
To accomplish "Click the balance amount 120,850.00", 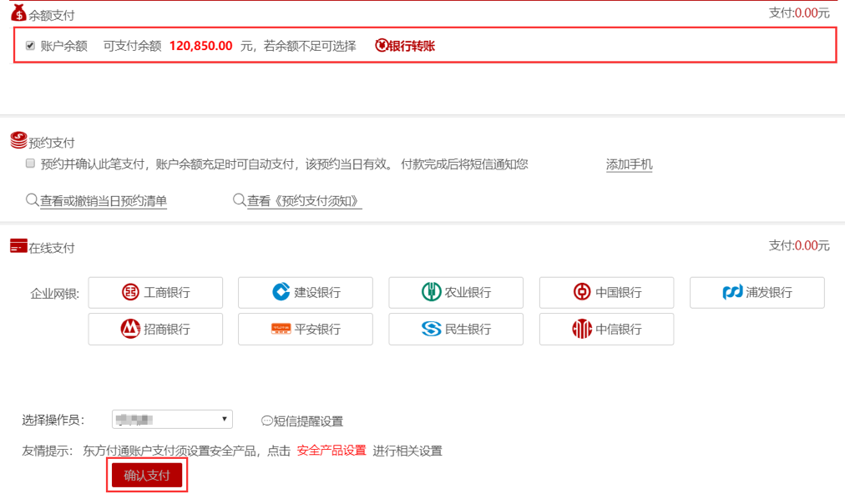I will (x=201, y=46).
